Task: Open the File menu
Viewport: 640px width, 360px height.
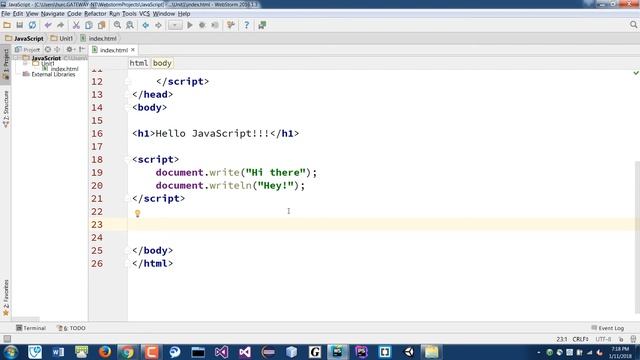Action: pos(6,14)
